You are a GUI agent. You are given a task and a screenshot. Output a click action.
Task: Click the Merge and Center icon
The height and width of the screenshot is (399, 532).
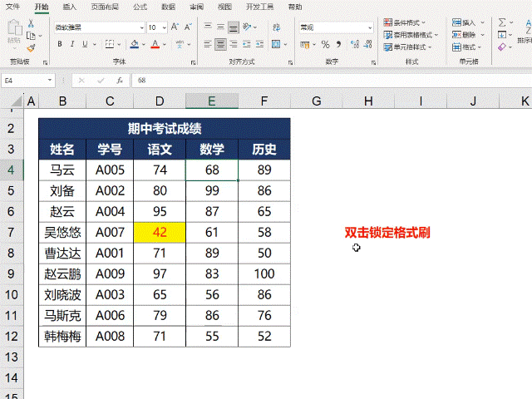pyautogui.click(x=276, y=44)
